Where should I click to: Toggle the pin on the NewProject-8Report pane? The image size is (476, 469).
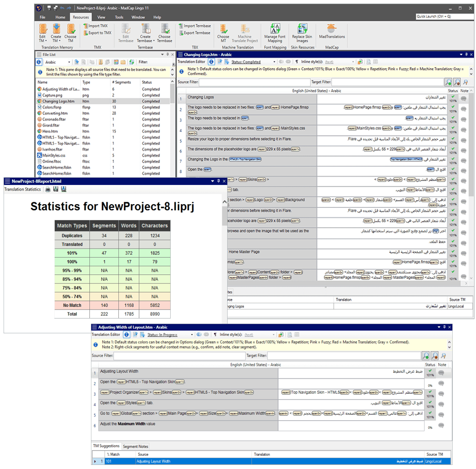click(218, 181)
